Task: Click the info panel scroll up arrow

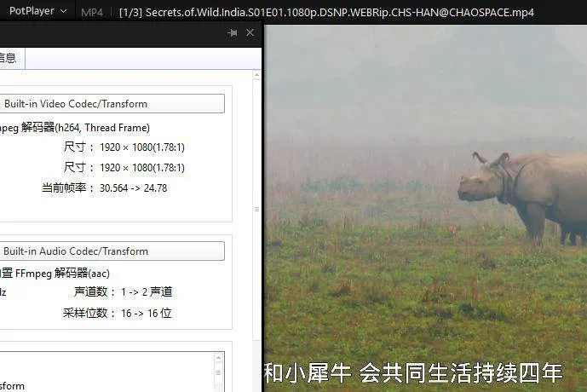Action: coord(256,76)
